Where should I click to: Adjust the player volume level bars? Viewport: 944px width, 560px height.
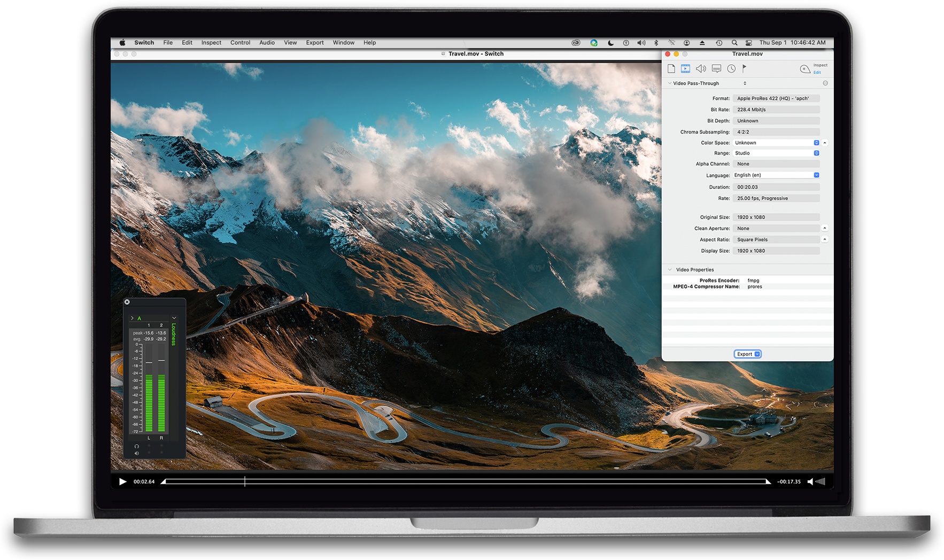(x=820, y=481)
